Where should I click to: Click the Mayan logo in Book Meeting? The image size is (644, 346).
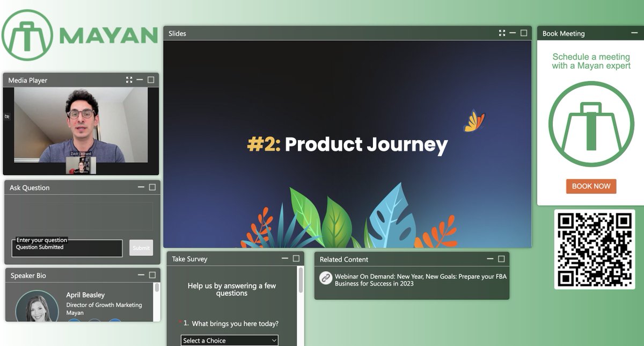591,124
